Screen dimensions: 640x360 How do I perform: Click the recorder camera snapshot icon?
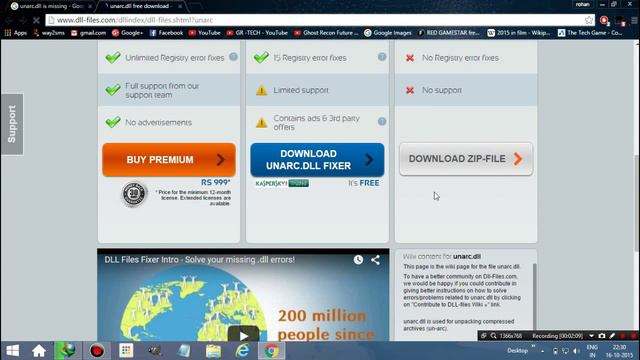602,336
